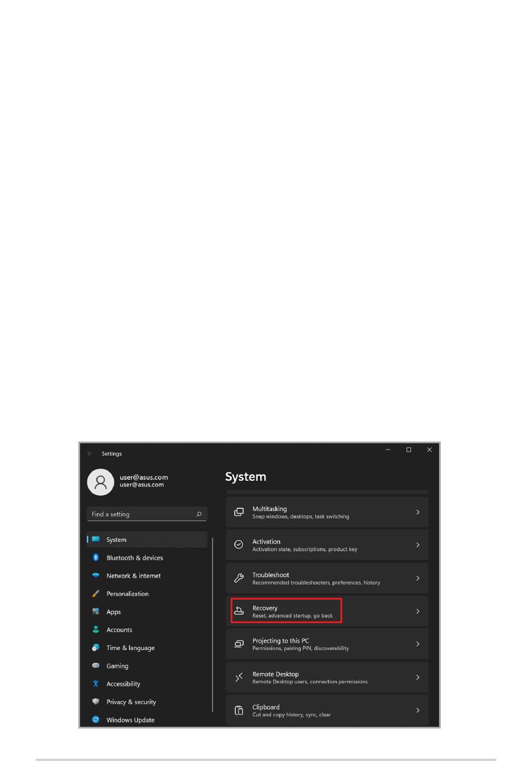
Task: Expand the Multitasking chevron arrow
Action: (x=418, y=512)
